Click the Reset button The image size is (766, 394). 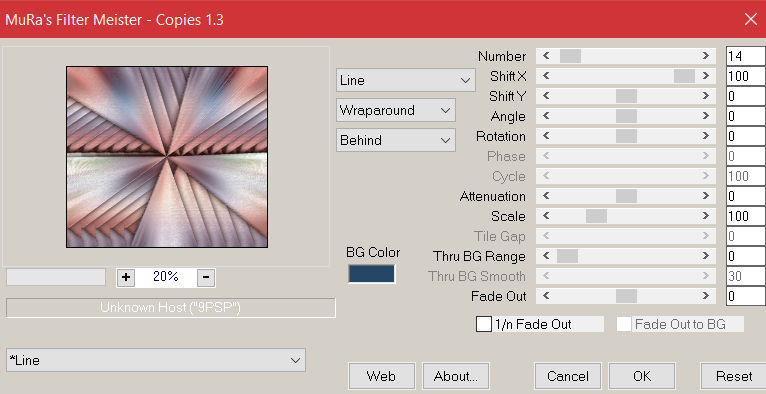[x=734, y=376]
